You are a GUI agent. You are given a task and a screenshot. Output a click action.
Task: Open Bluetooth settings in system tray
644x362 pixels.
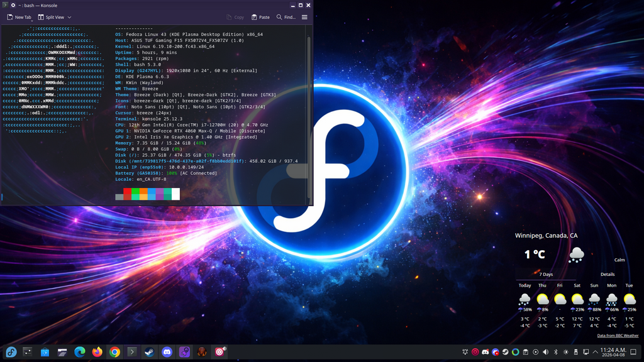(556, 352)
